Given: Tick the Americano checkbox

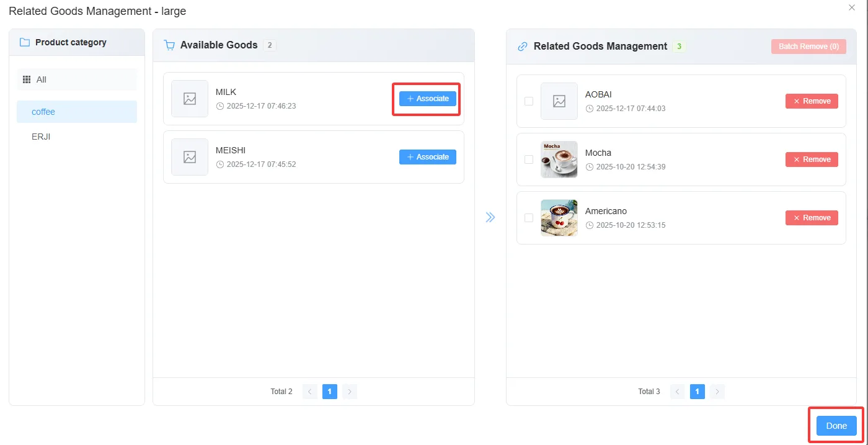Looking at the screenshot, I should [x=529, y=218].
